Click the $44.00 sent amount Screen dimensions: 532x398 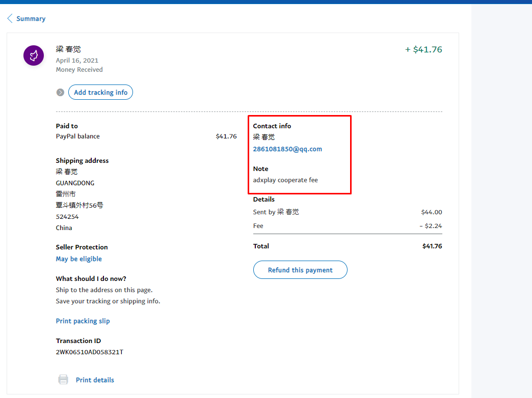[x=432, y=212]
